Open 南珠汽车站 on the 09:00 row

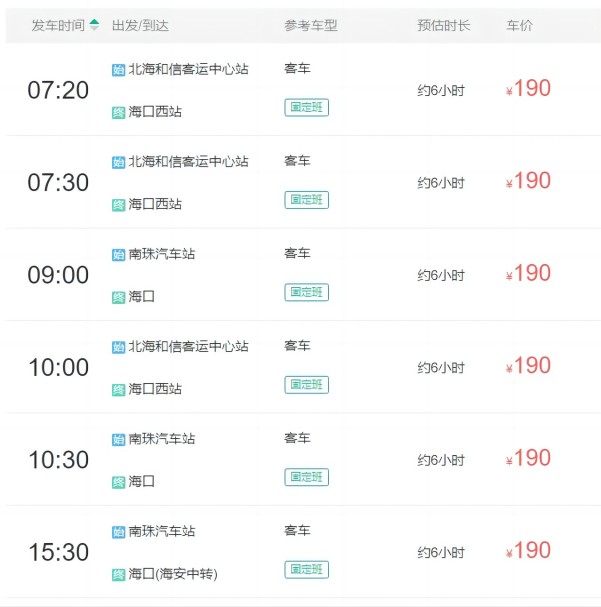tap(162, 254)
